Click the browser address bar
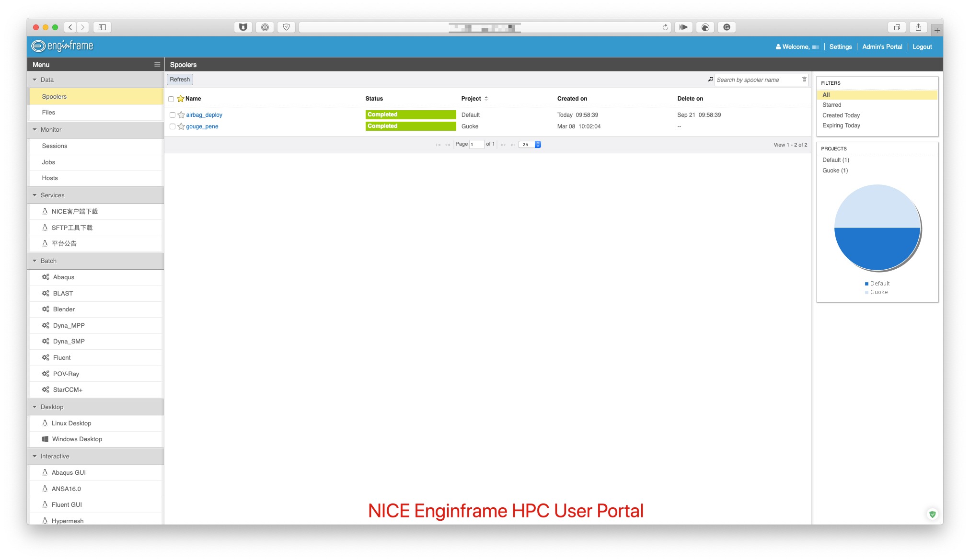Viewport: 970px width, 560px height. pyautogui.click(x=484, y=27)
